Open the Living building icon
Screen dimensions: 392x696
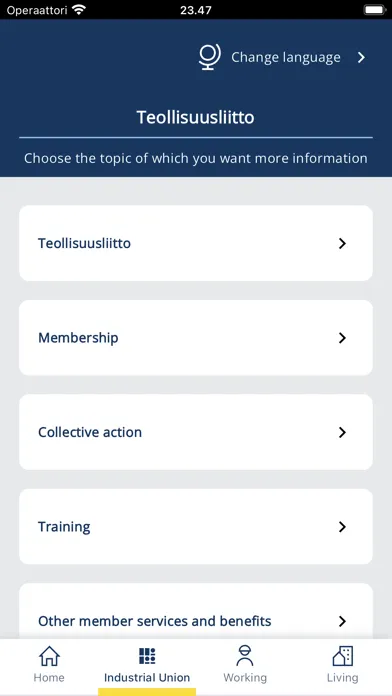pos(343,656)
